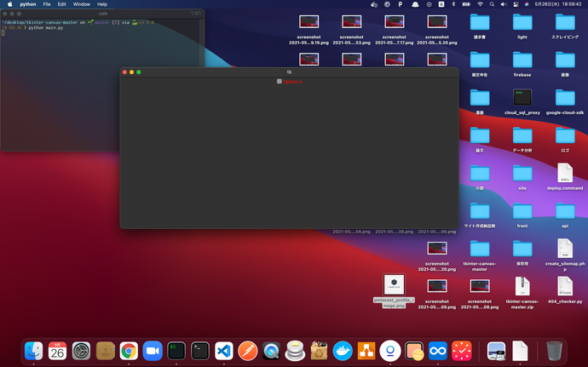Click the tk window title bar
The width and height of the screenshot is (588, 367).
(289, 72)
